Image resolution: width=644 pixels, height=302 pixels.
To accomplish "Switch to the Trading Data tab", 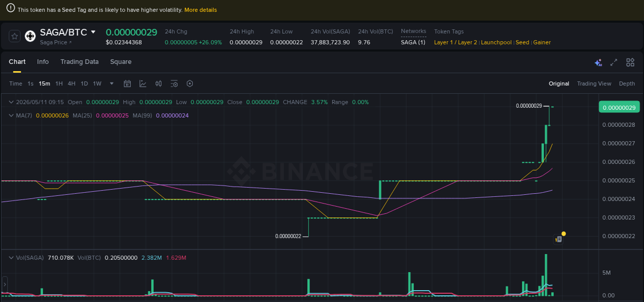I will point(79,62).
